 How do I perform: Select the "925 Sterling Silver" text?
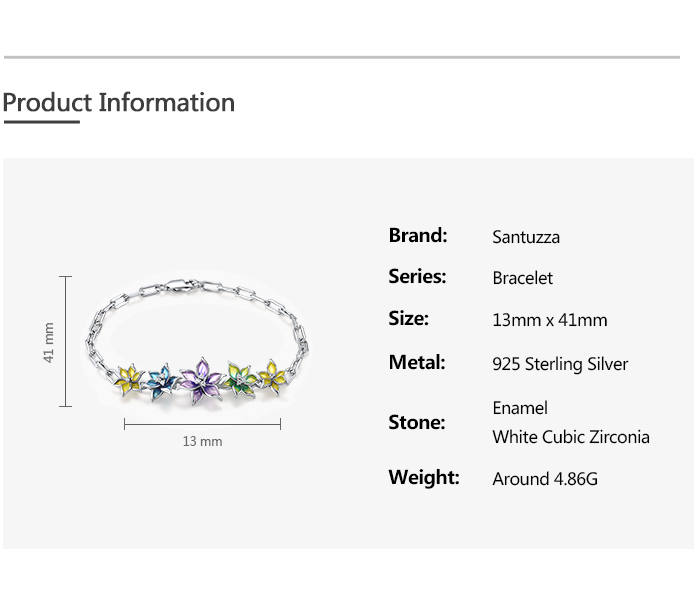(560, 364)
